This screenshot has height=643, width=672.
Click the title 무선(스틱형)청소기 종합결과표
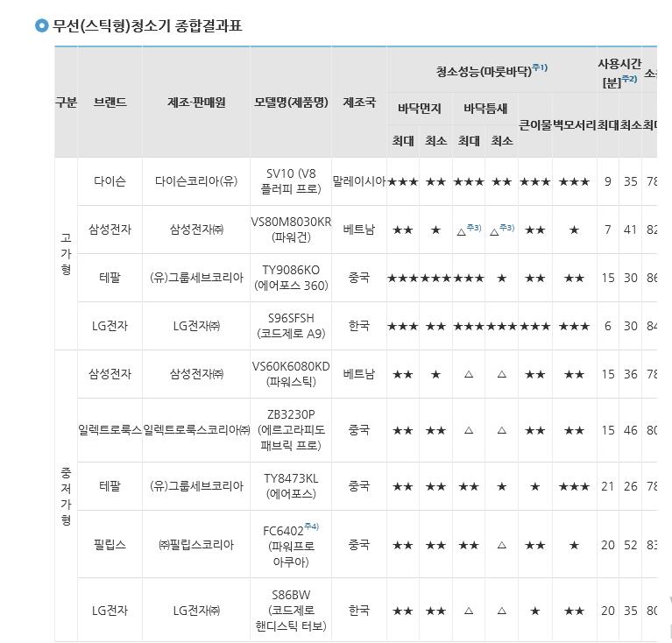pyautogui.click(x=147, y=25)
